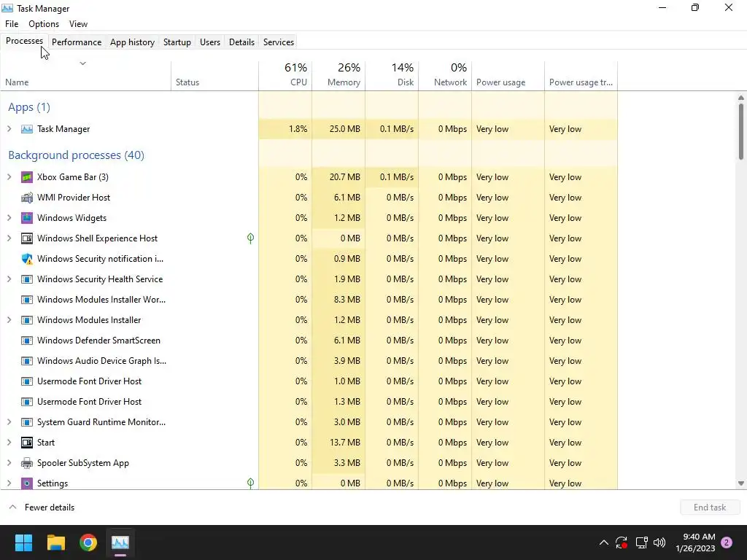Click the scrollbar down arrow
Viewport: 747px width, 560px height.
tap(741, 483)
